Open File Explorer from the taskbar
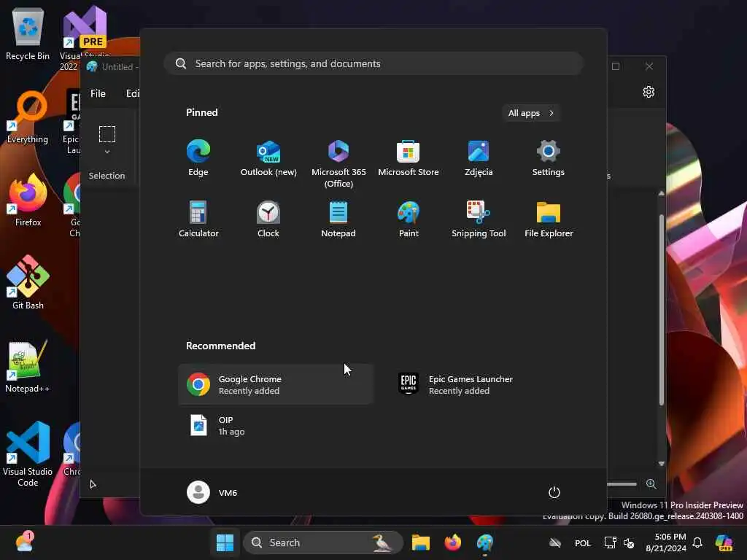Screen dimensions: 747x560 tap(421, 542)
